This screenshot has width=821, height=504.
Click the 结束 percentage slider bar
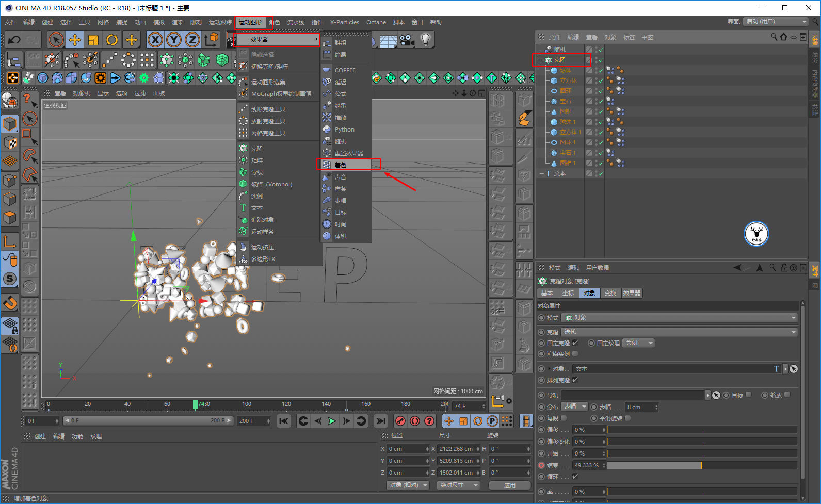coord(702,465)
